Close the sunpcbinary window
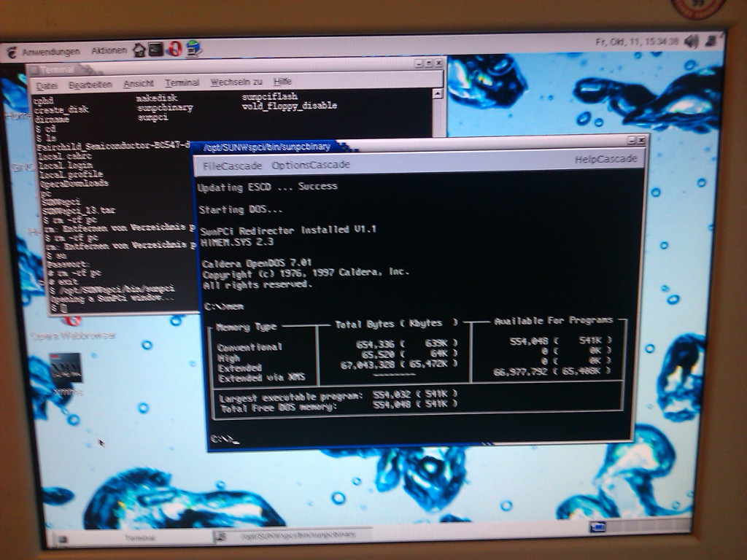The height and width of the screenshot is (560, 747). (641, 140)
